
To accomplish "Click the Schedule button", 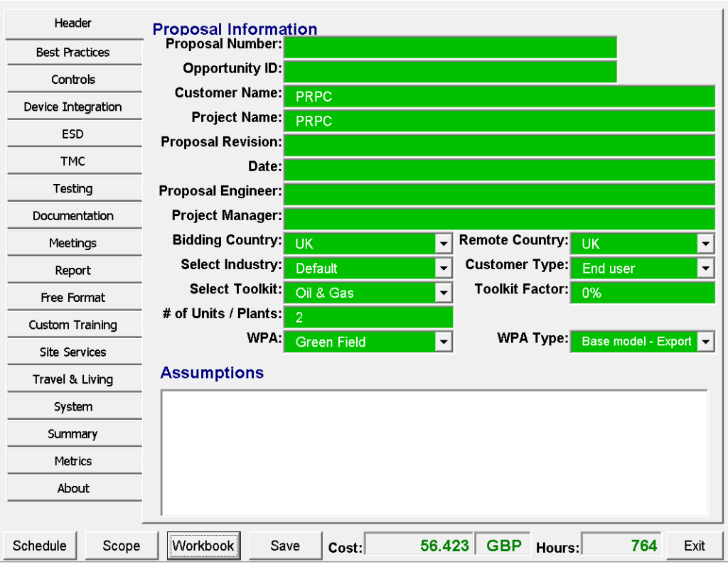I will [x=40, y=546].
